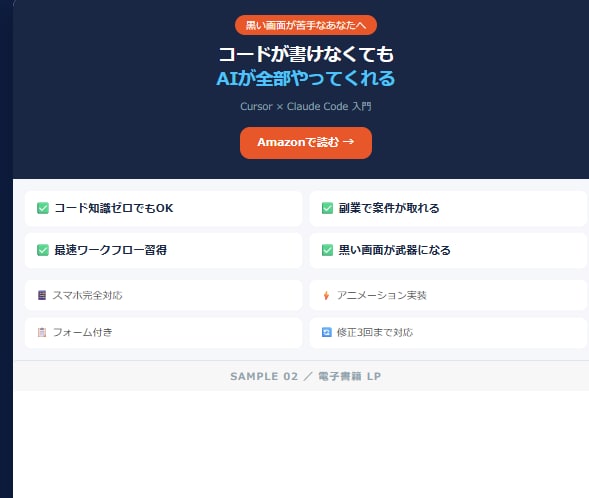The height and width of the screenshot is (498, 589).
Task: Click the フォーム付き feature text
Action: point(83,332)
